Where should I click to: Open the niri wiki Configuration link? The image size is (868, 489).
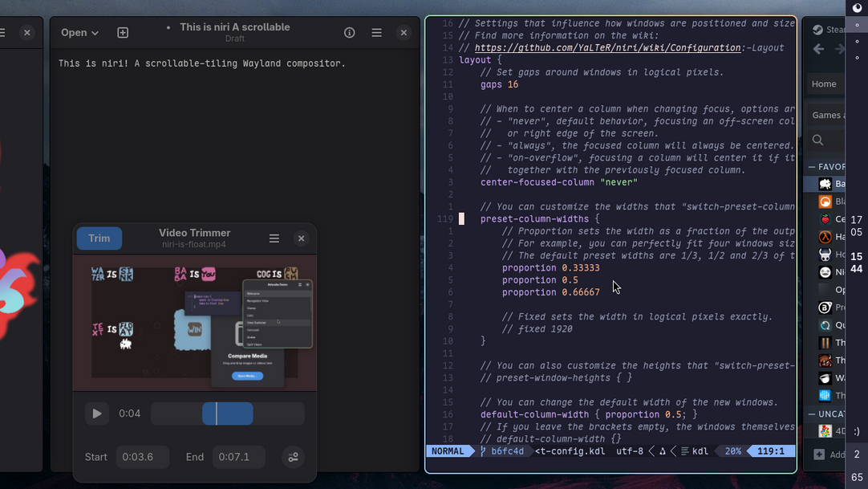tap(606, 48)
